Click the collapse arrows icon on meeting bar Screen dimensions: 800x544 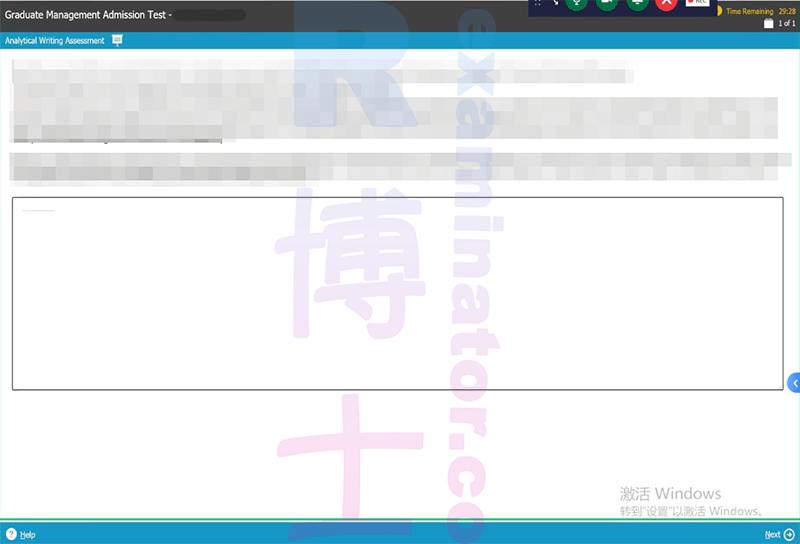click(555, 3)
